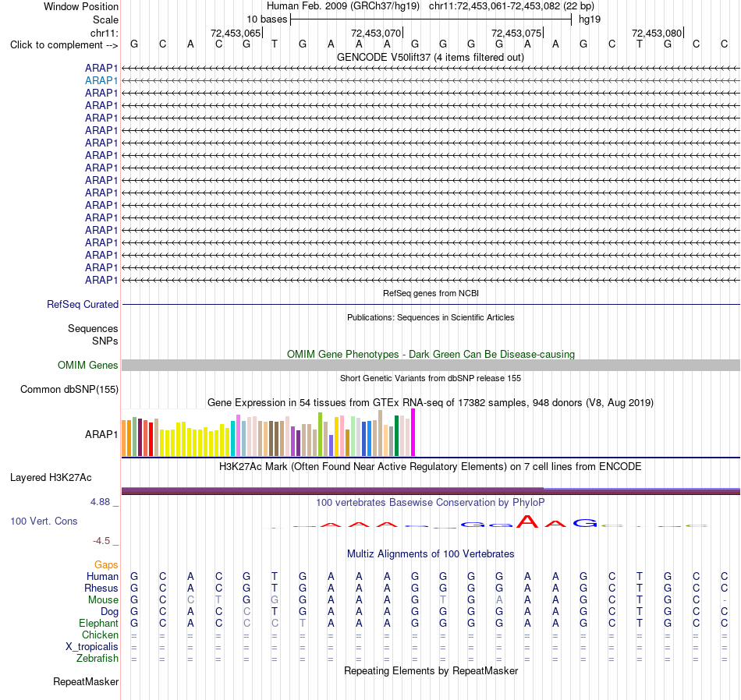Click the 72,453,080 ruler coordinate
Image resolution: width=741 pixels, height=700 pixels.
pos(657,33)
